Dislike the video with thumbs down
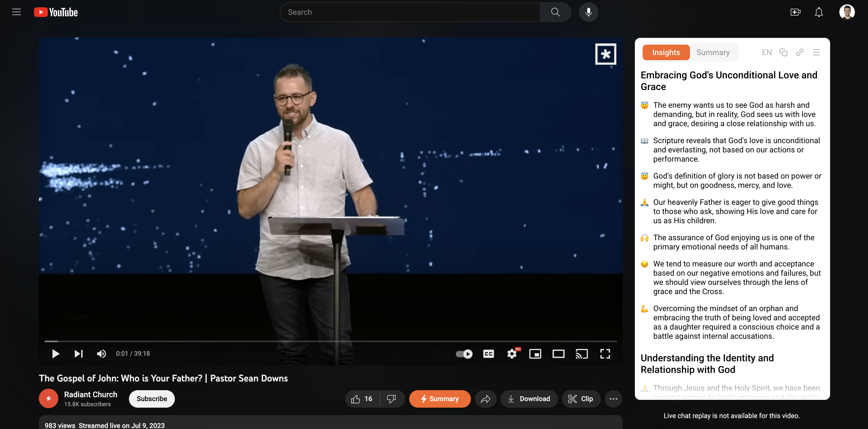Viewport: 868px width, 429px height. tap(391, 399)
